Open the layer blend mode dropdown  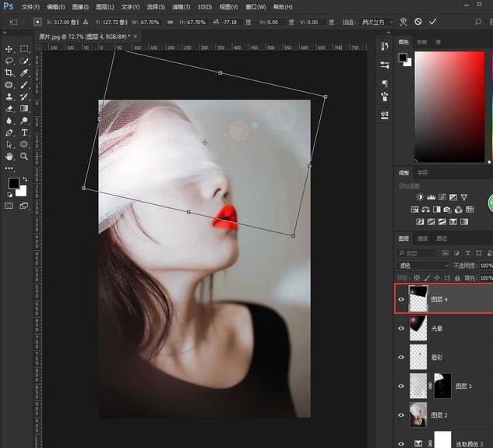click(424, 265)
